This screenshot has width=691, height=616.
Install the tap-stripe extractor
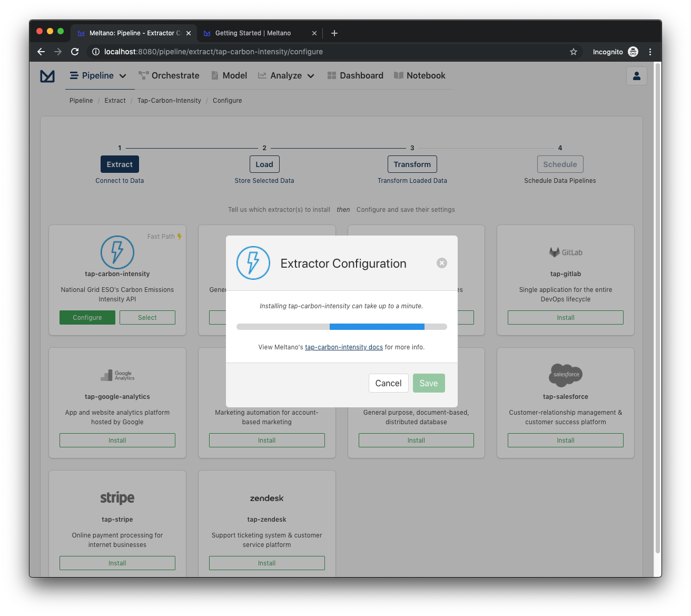(117, 563)
